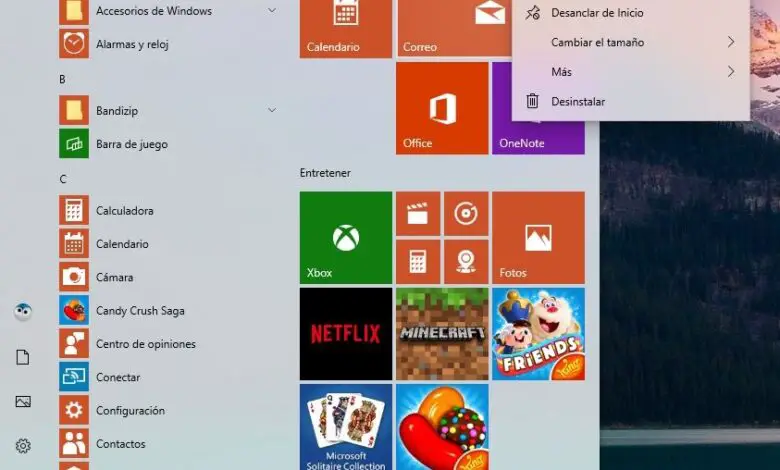The image size is (780, 470).
Task: Click the Calendario app list icon
Action: pyautogui.click(x=74, y=244)
